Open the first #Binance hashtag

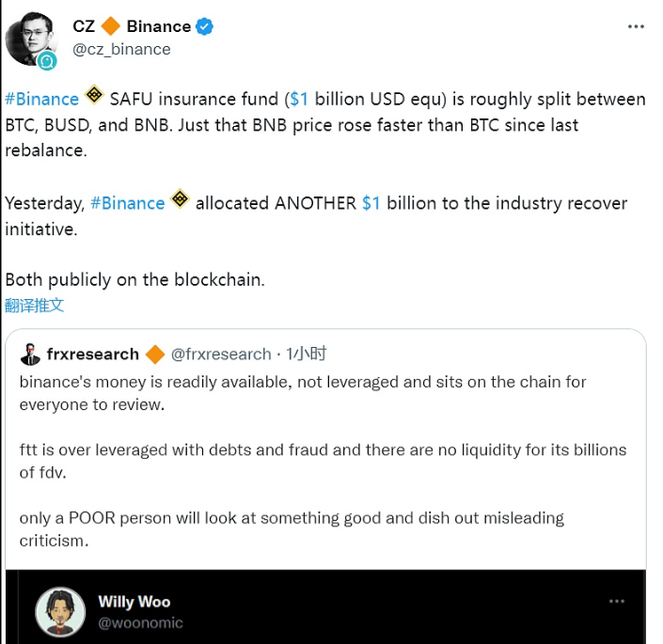pos(41,99)
